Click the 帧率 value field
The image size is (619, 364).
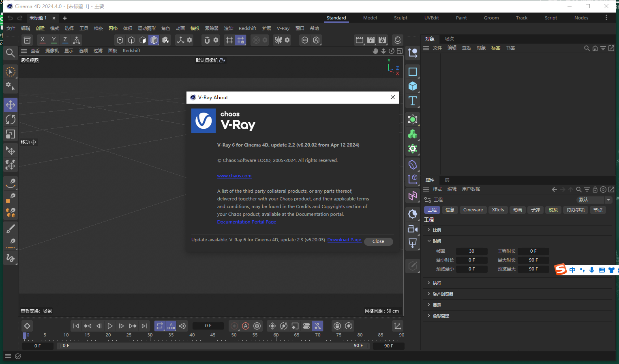[x=471, y=251]
